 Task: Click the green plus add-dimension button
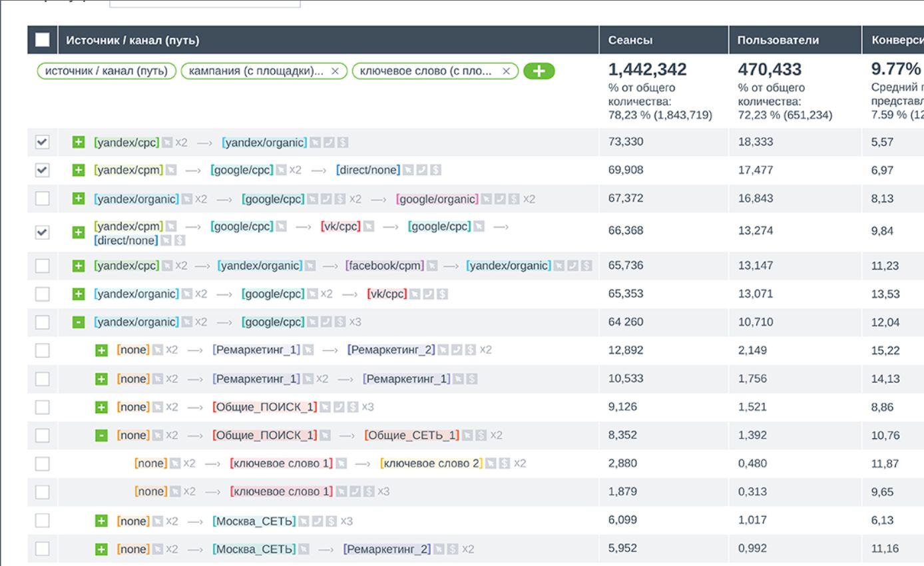[x=539, y=71]
